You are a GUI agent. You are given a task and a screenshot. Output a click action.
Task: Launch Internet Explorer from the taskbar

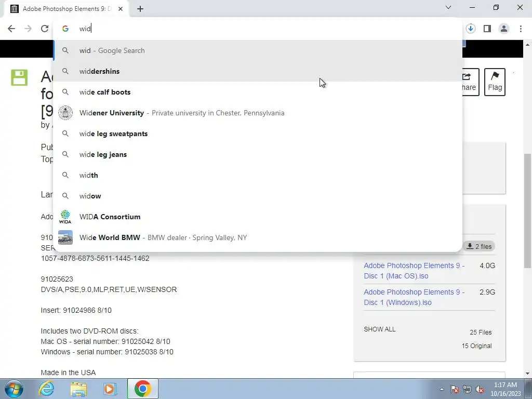pyautogui.click(x=46, y=389)
